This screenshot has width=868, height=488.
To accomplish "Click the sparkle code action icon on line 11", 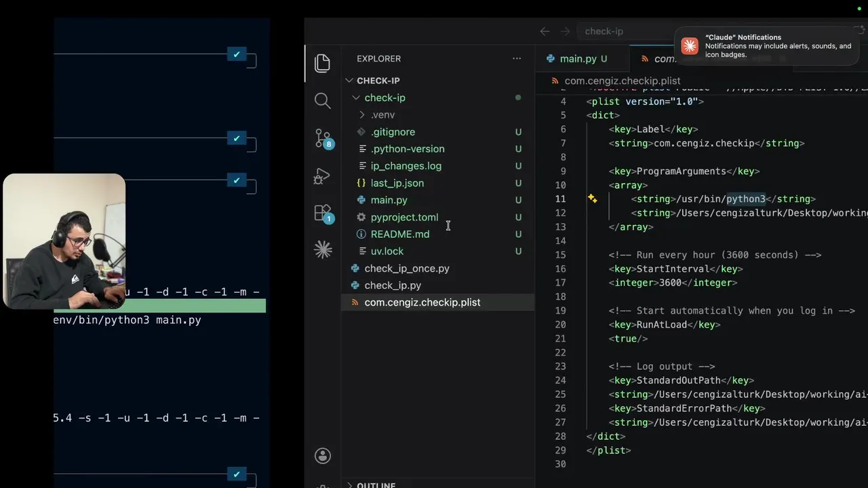I will (593, 199).
